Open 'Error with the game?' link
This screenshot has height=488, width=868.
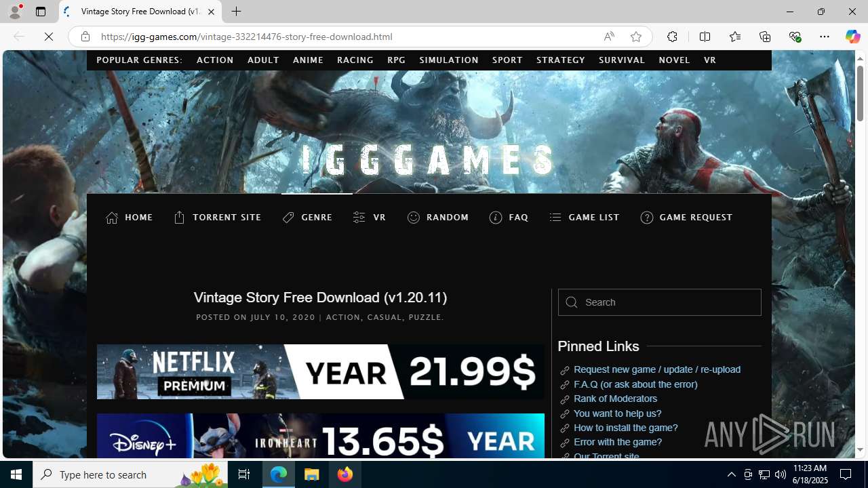tap(618, 442)
